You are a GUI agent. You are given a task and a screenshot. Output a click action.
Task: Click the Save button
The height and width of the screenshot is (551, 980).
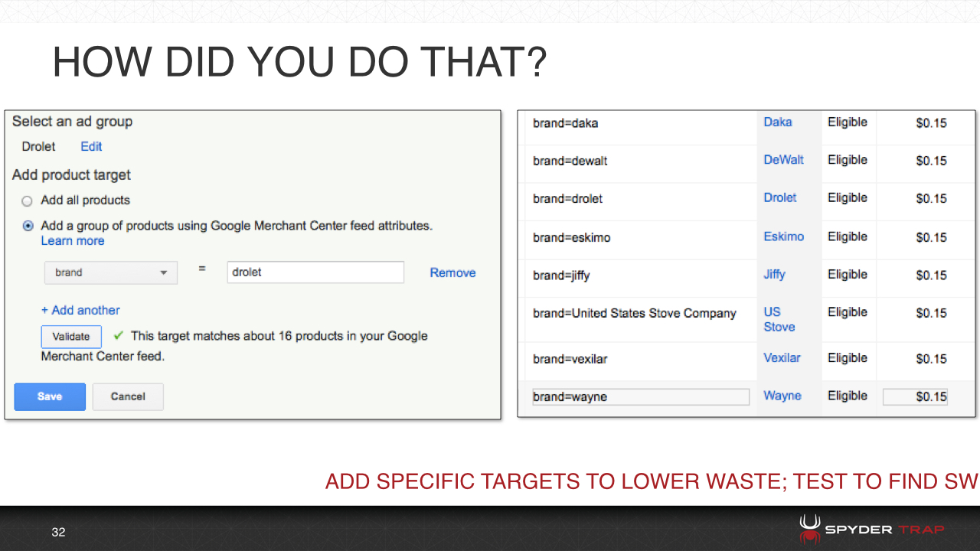pyautogui.click(x=50, y=396)
